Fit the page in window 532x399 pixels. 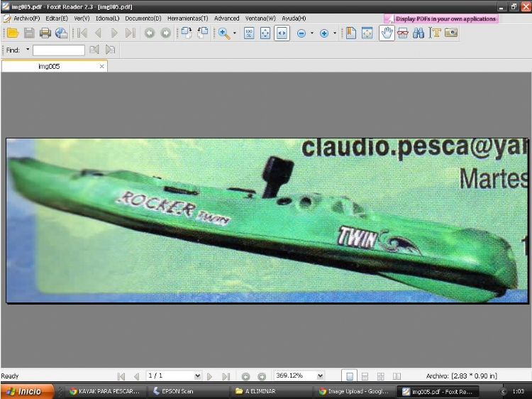point(265,33)
